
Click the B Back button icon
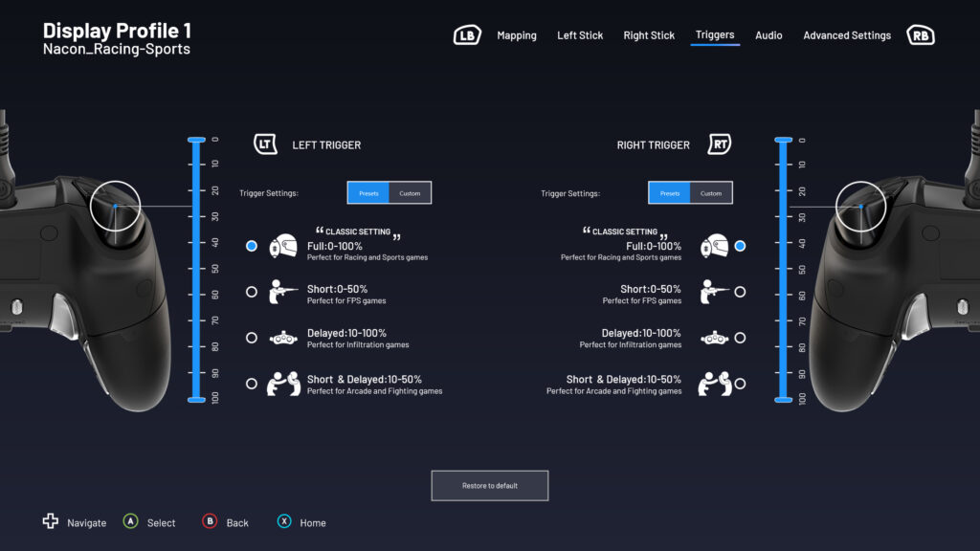point(210,521)
